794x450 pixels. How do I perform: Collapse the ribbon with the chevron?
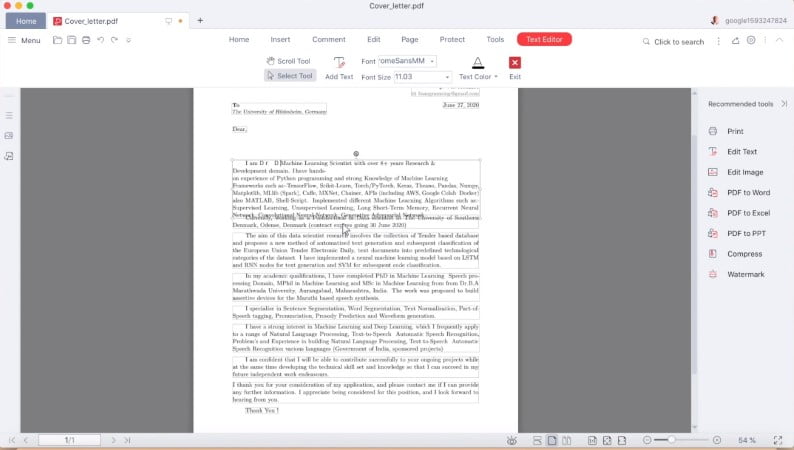point(779,40)
